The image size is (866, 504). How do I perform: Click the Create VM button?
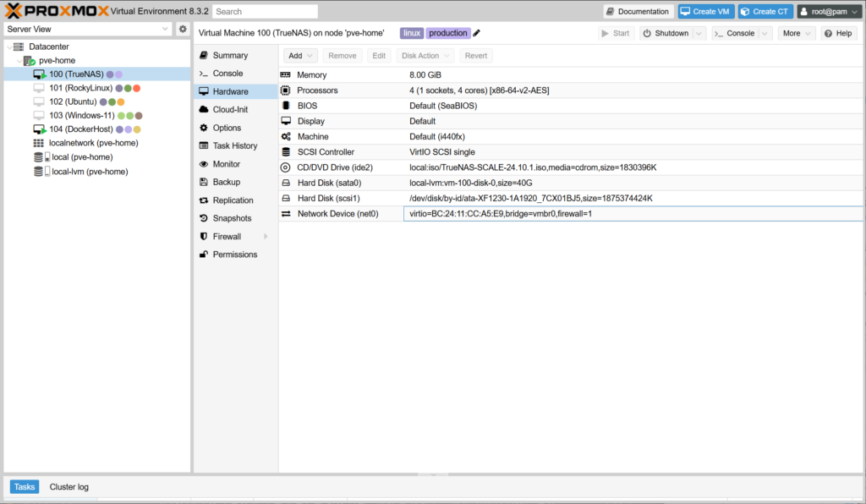point(706,12)
